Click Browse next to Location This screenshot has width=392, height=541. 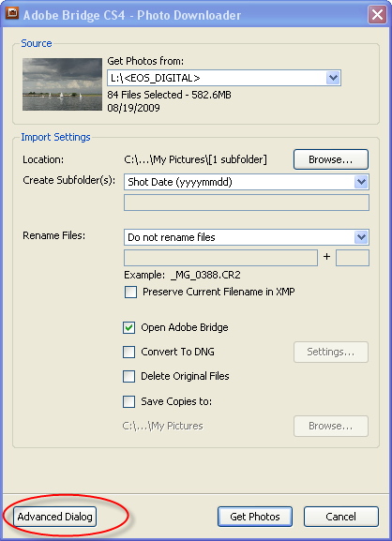(331, 159)
